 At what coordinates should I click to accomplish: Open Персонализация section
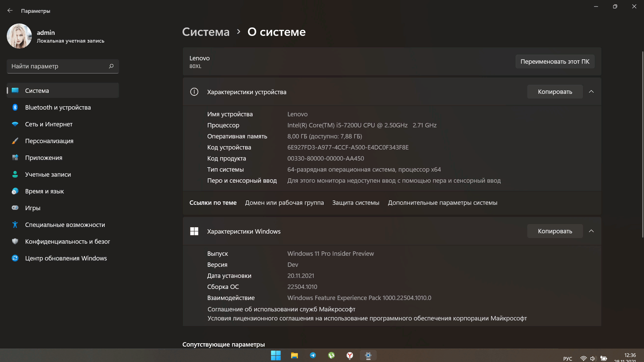pyautogui.click(x=63, y=141)
